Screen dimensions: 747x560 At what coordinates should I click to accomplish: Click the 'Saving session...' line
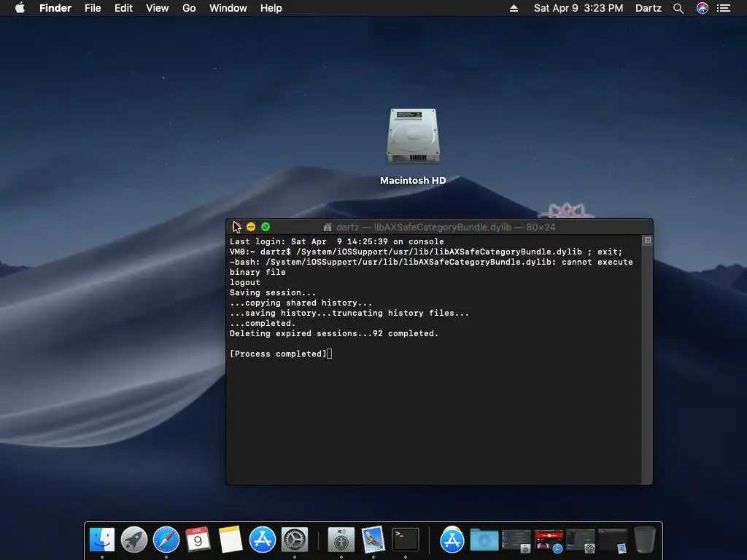pyautogui.click(x=273, y=292)
